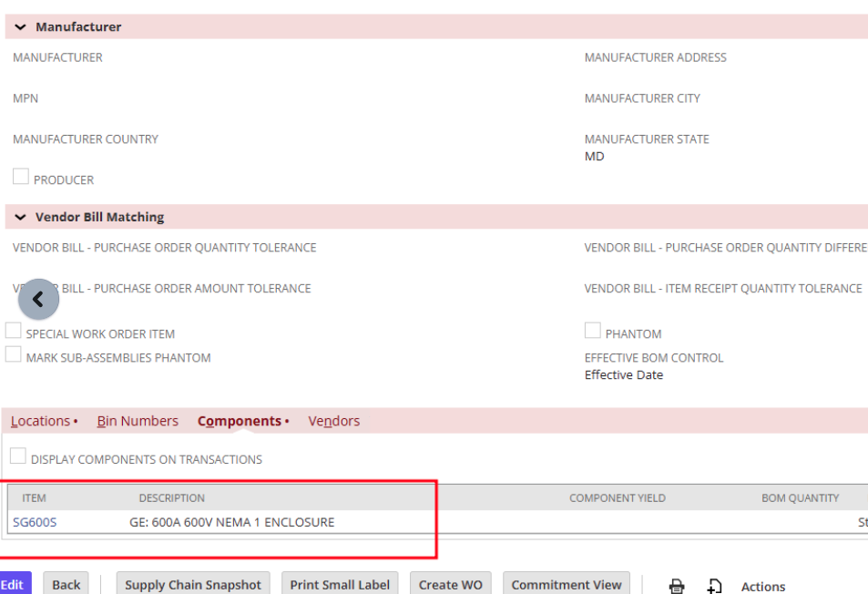868x594 pixels.
Task: Click the Description column header
Action: tap(171, 498)
